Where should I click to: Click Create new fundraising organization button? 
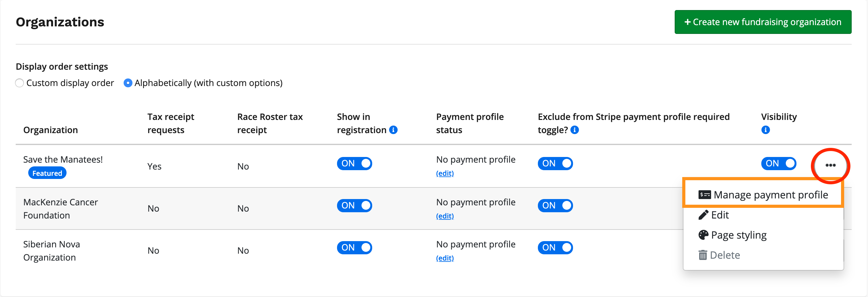763,22
